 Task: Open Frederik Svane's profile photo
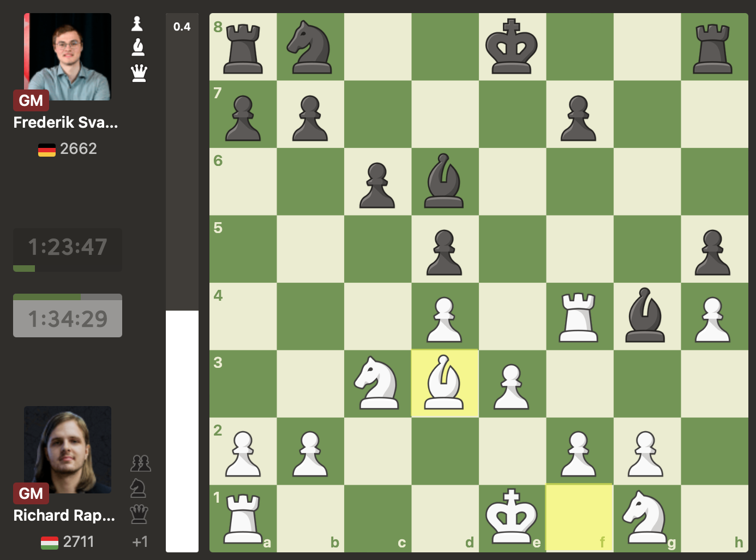68,57
